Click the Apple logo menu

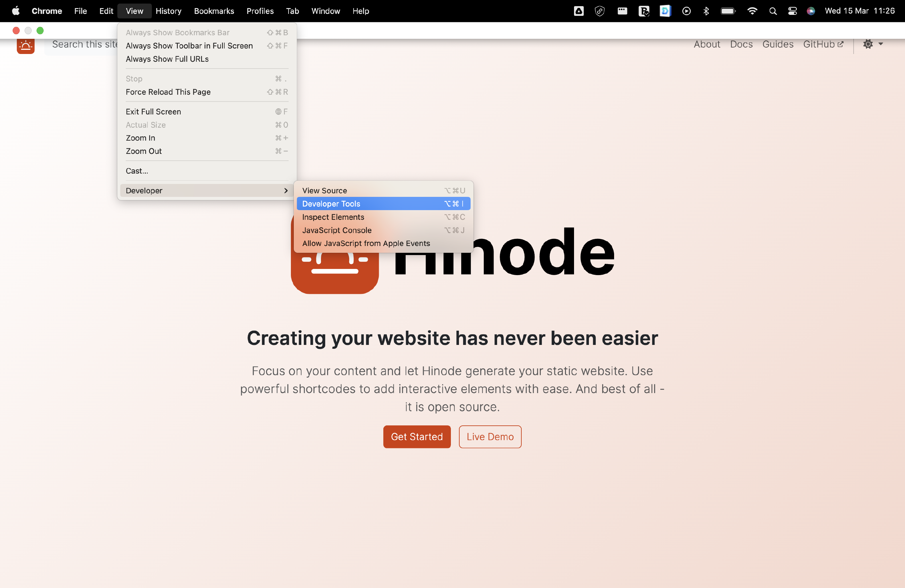coord(16,11)
